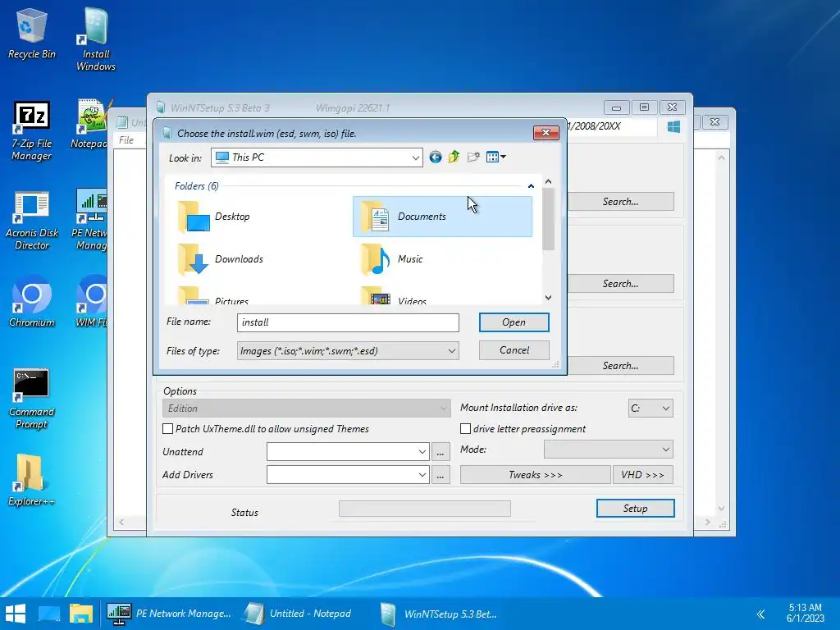Click the Setup button
This screenshot has height=630, width=840.
click(x=636, y=509)
